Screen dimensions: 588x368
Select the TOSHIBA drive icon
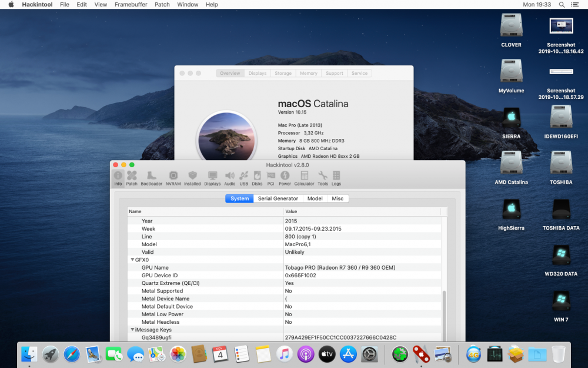[561, 163]
